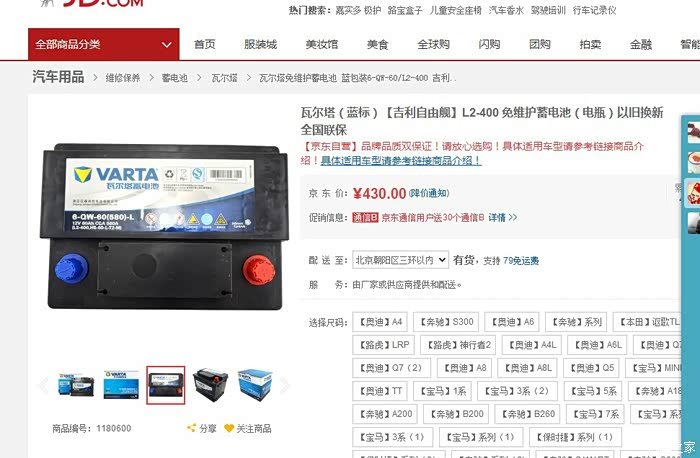Image resolution: width=700 pixels, height=458 pixels.
Task: Open the 全球购 navigation tab
Action: [433, 44]
